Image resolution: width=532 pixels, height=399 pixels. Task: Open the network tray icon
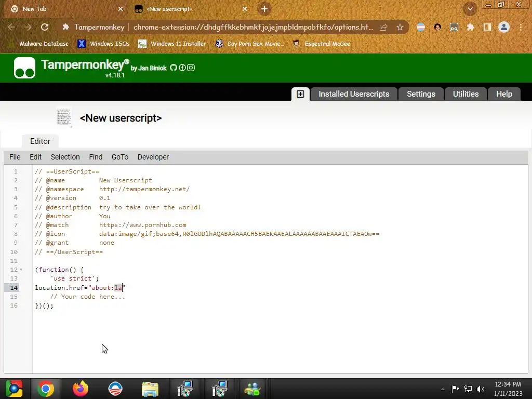[468, 389]
